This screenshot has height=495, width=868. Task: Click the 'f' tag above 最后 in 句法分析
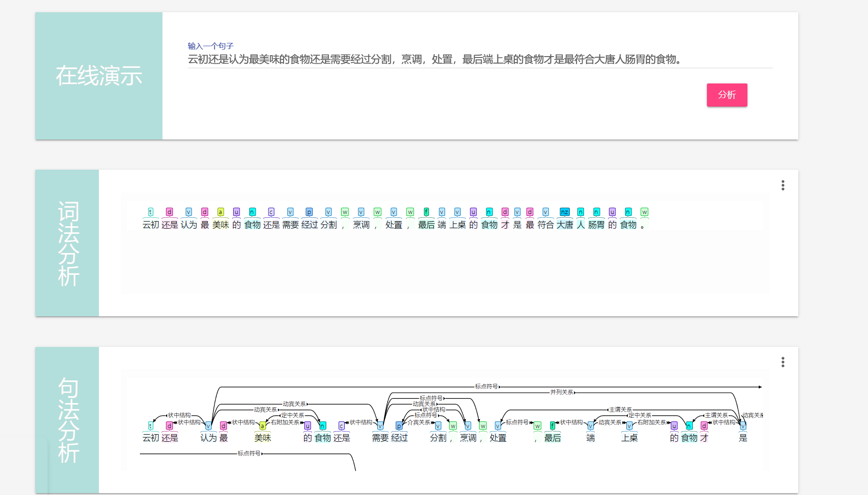(552, 426)
